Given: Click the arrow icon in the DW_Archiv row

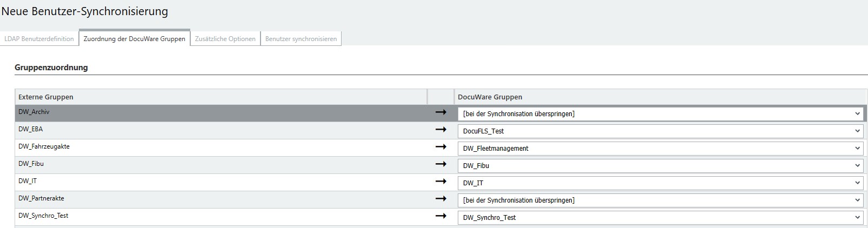Looking at the screenshot, I should click(x=440, y=112).
